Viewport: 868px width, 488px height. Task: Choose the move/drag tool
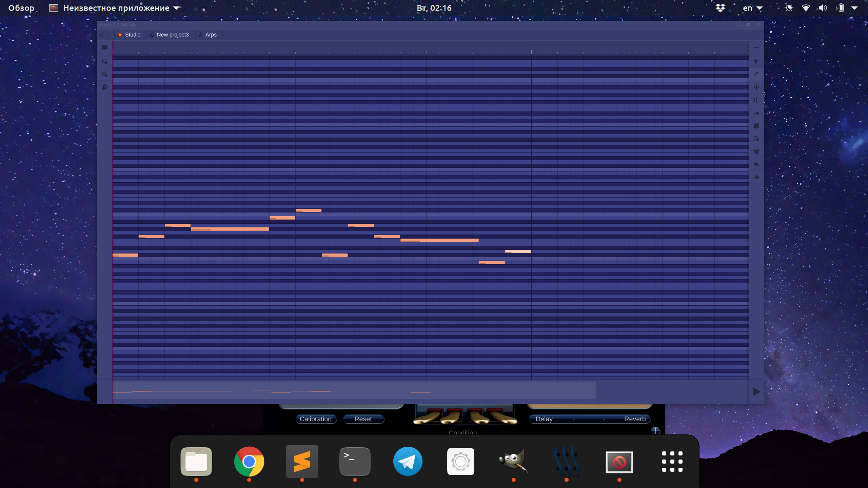coord(756,87)
